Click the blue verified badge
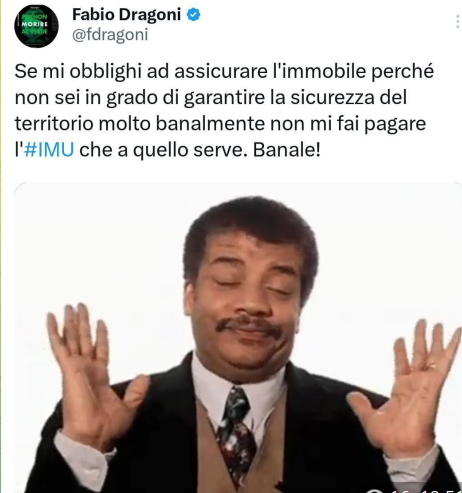Screen dimensions: 462x493 click(193, 15)
